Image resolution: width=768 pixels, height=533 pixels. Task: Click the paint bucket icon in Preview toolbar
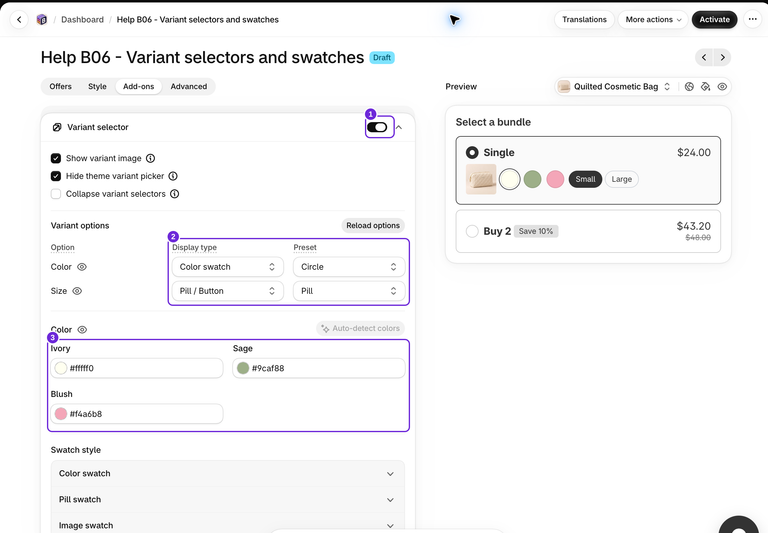click(705, 87)
